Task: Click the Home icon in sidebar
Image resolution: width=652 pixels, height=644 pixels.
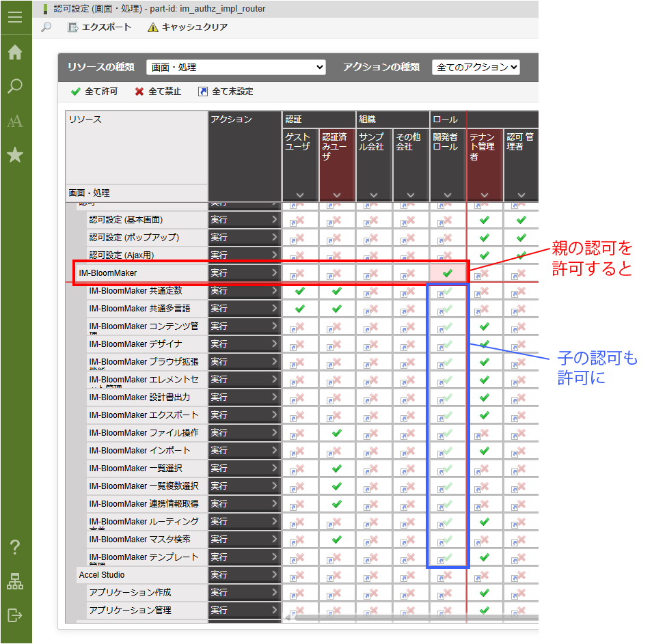Action: coord(15,53)
